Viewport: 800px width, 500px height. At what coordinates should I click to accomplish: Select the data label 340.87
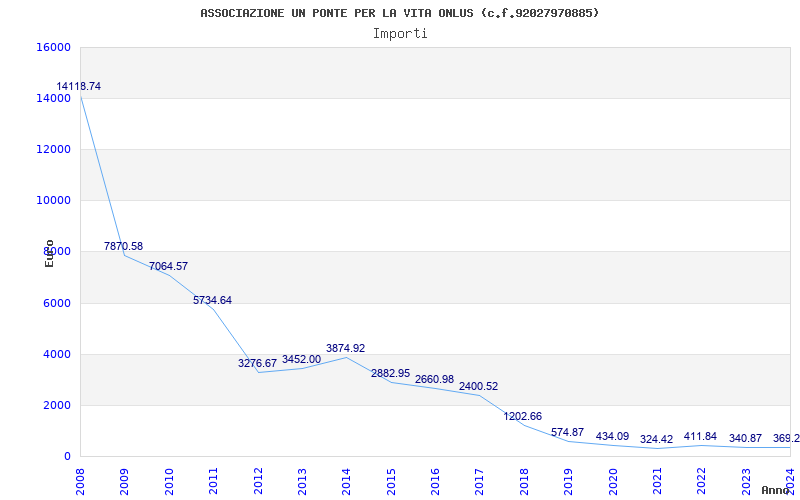pos(745,438)
